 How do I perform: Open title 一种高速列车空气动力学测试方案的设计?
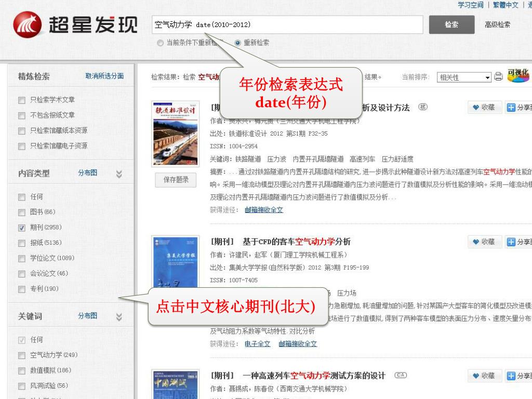tap(314, 376)
